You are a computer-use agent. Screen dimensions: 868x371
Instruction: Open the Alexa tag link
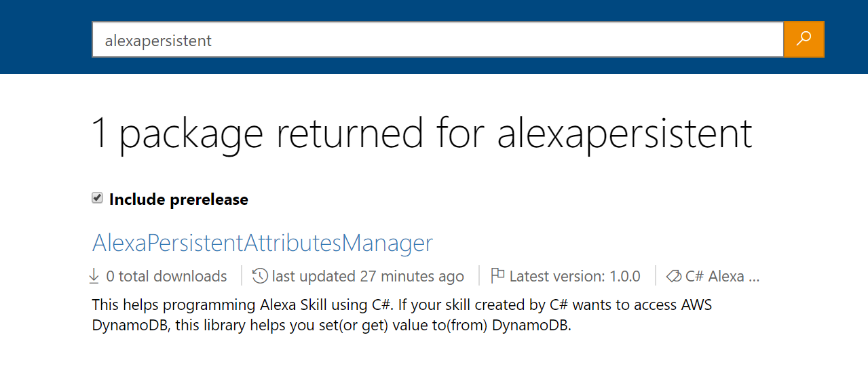726,276
